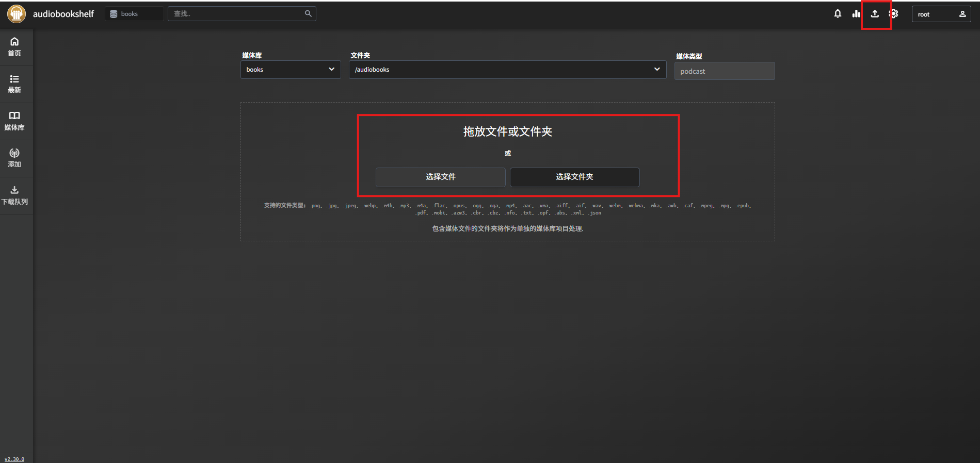Open the books library switcher in header
Screen dimensions: 980x463
[x=134, y=14]
